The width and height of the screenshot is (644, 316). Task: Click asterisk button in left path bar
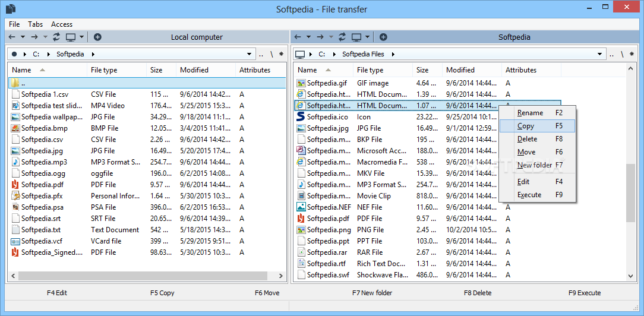[282, 54]
